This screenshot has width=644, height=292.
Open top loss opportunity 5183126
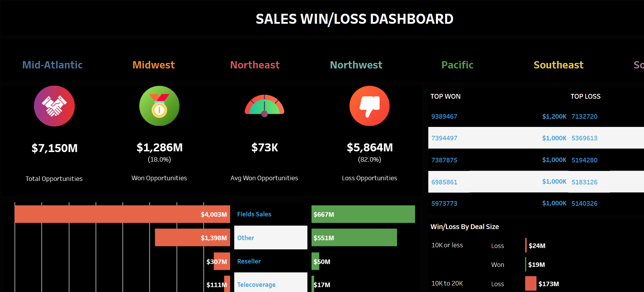pyautogui.click(x=584, y=182)
